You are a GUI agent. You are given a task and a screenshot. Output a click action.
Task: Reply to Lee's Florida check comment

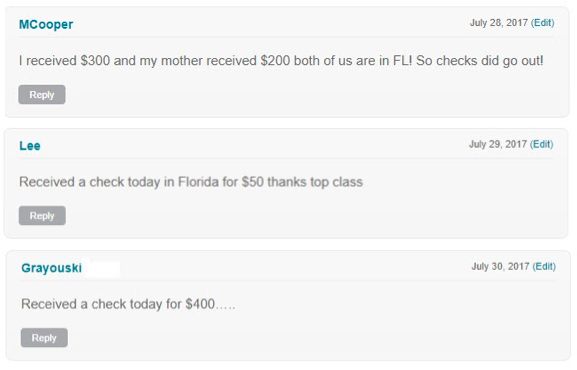[42, 215]
